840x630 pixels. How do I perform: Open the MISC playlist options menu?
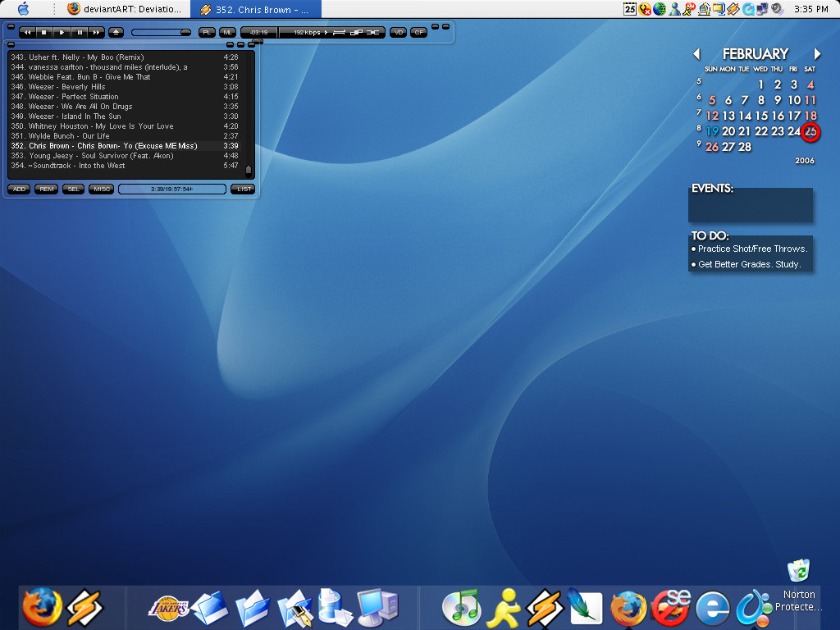click(101, 189)
